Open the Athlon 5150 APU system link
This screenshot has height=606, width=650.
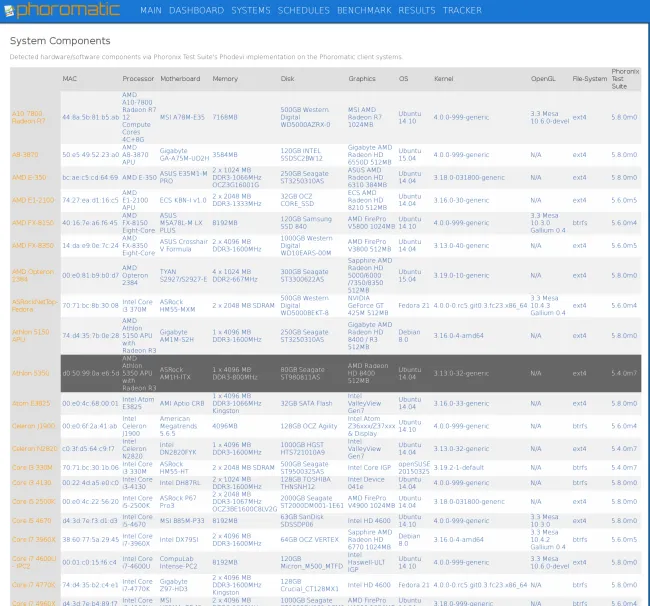(x=30, y=335)
